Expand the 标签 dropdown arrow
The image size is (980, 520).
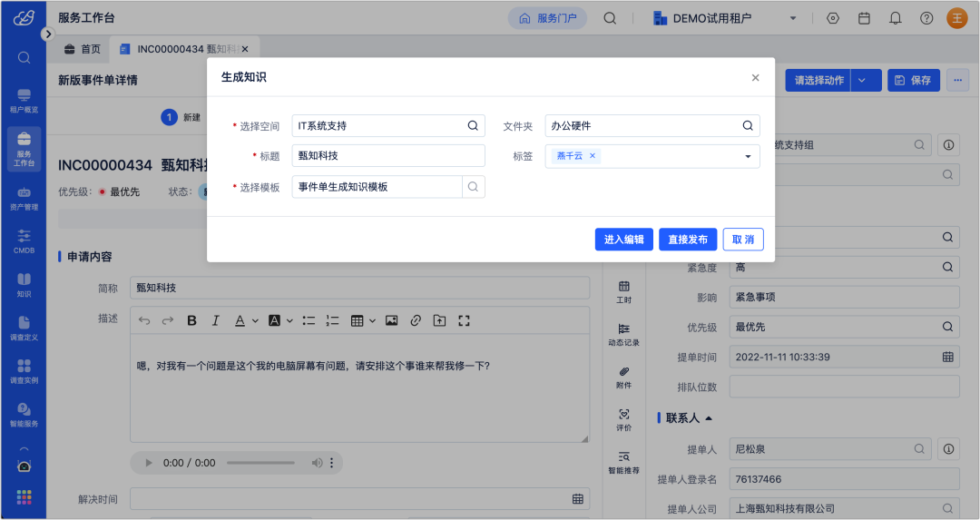click(748, 156)
